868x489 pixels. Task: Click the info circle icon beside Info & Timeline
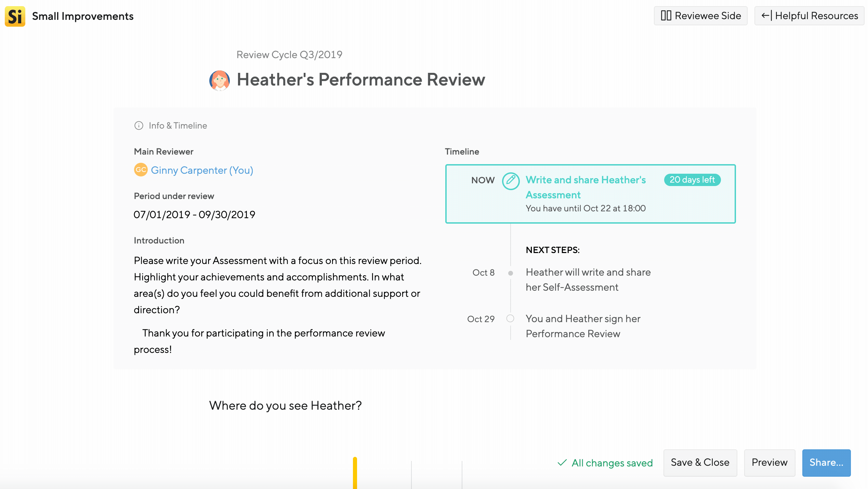click(x=139, y=125)
